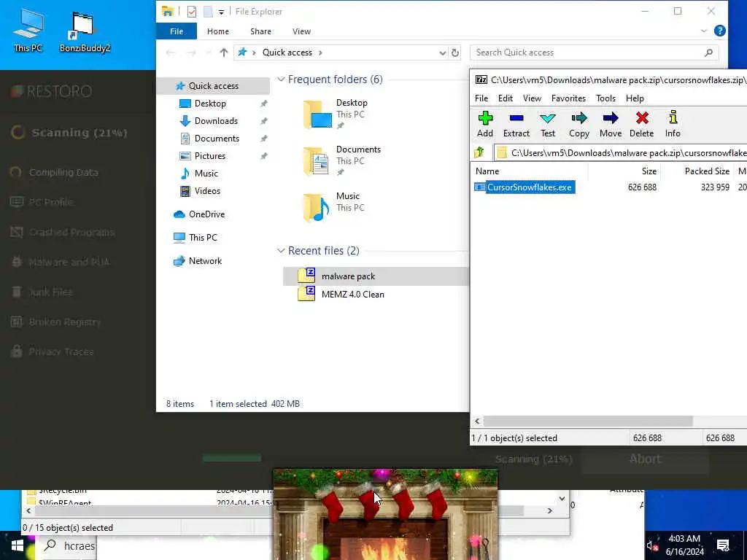Viewport: 747px width, 560px height.
Task: Click the 7-Zip Info toolbar icon
Action: click(x=673, y=124)
